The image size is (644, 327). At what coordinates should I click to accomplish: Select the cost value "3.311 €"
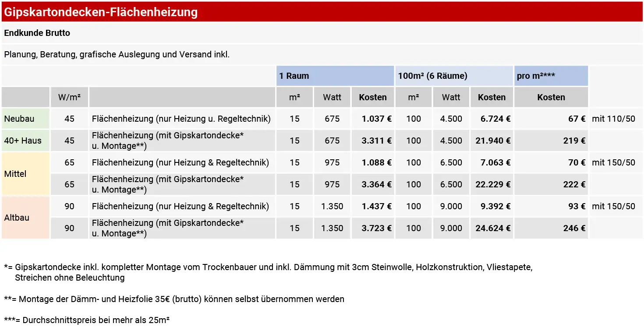377,141
